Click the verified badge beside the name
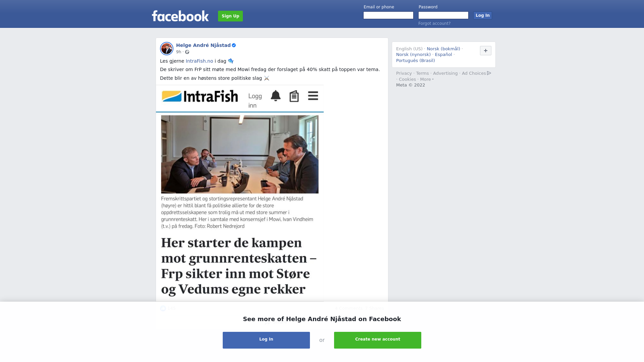The width and height of the screenshot is (644, 362). (234, 45)
